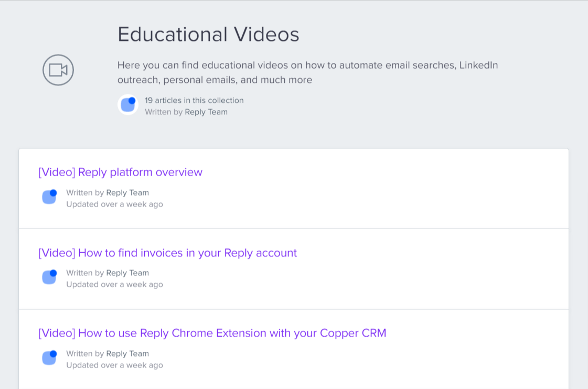Click 'Written by Reply Team' under the Copper CRM article
588x389 pixels.
[x=108, y=353]
